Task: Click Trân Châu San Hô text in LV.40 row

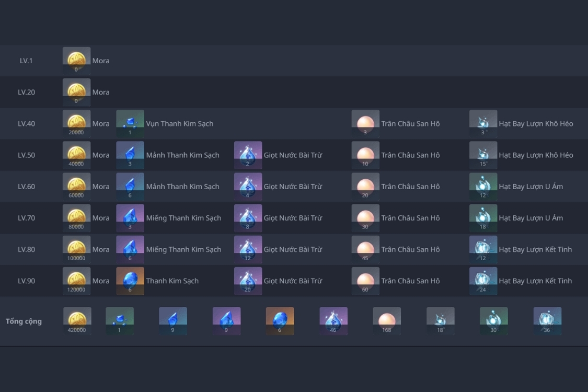Action: click(x=410, y=124)
